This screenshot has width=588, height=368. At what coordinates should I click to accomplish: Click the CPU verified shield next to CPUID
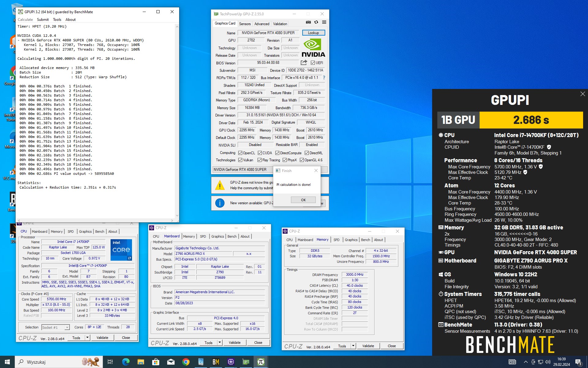pyautogui.click(x=549, y=147)
